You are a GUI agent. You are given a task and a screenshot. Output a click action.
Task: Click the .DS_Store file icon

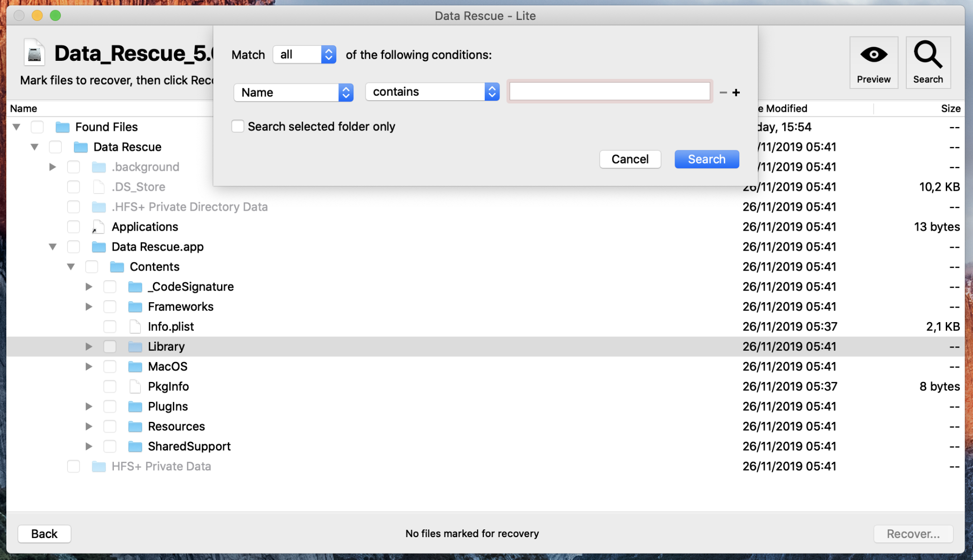click(99, 187)
